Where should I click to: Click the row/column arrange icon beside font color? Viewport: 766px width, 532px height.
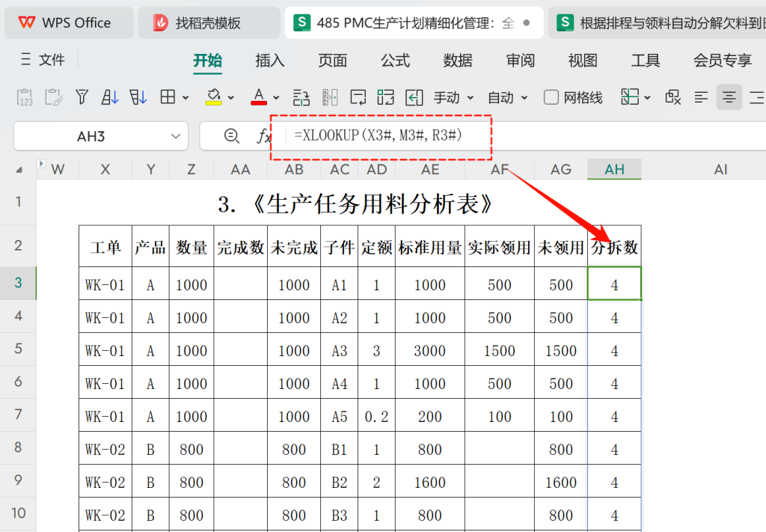(301, 98)
